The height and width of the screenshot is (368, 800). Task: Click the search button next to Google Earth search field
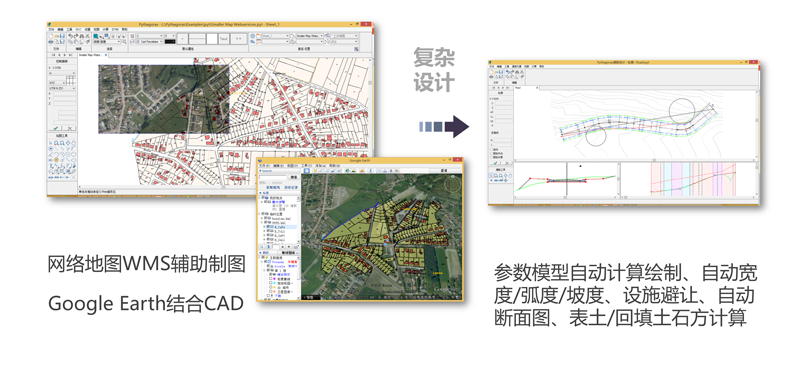[294, 177]
